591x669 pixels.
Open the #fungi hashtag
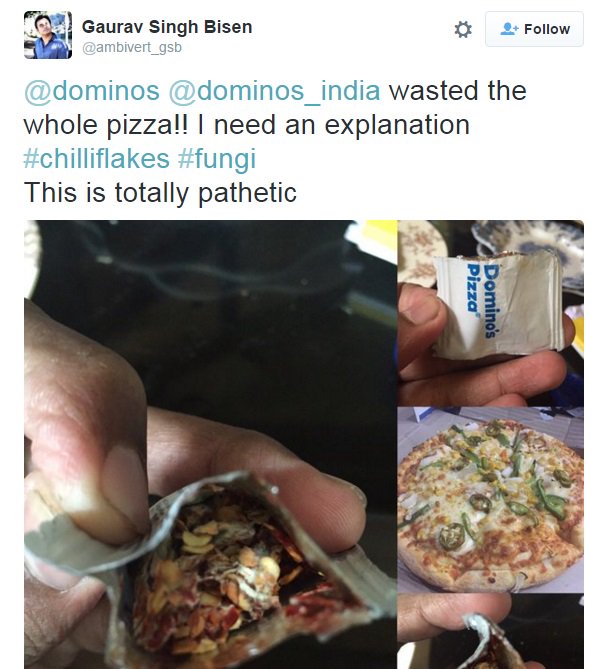pyautogui.click(x=217, y=159)
